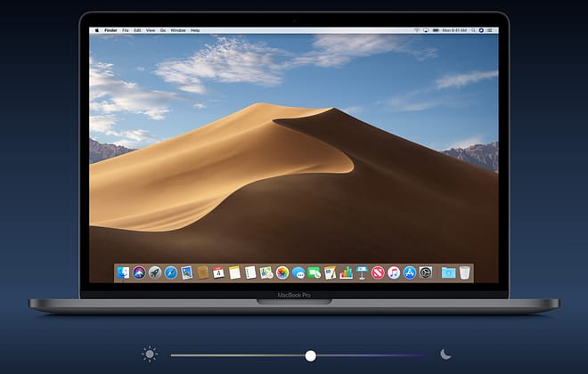Open the Photos app in dock
Image resolution: width=588 pixels, height=374 pixels.
[282, 272]
